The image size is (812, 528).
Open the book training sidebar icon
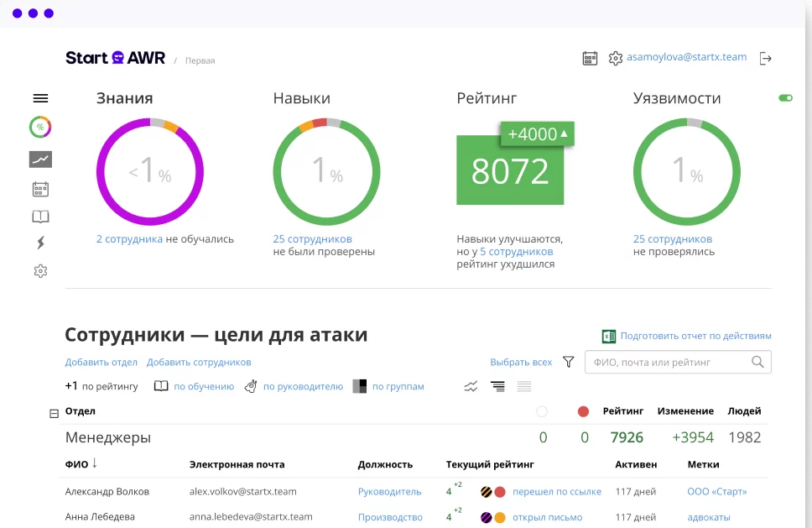(40, 216)
